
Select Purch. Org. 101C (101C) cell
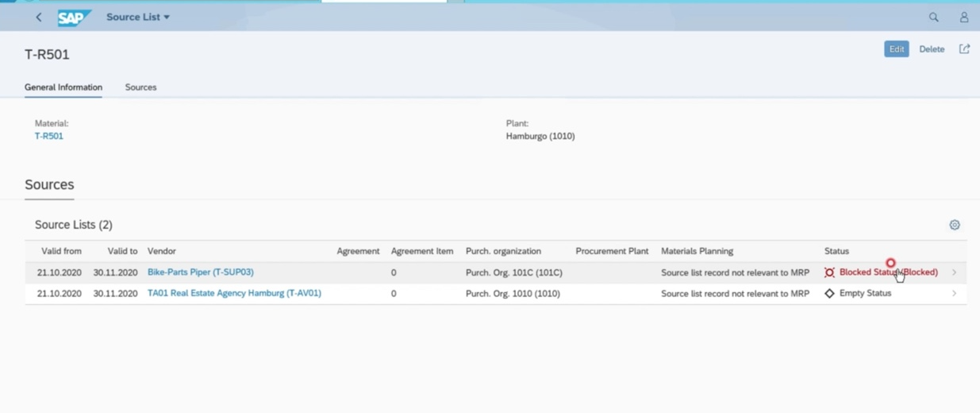point(514,272)
